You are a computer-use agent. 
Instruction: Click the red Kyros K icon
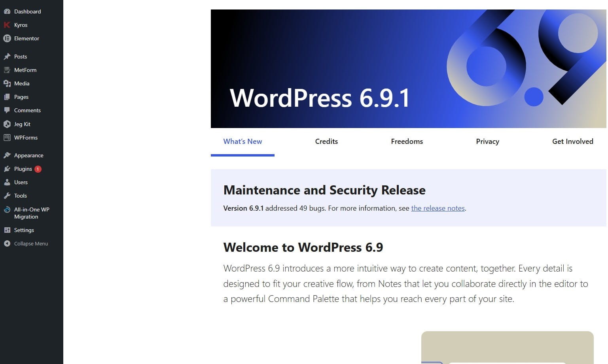(7, 25)
